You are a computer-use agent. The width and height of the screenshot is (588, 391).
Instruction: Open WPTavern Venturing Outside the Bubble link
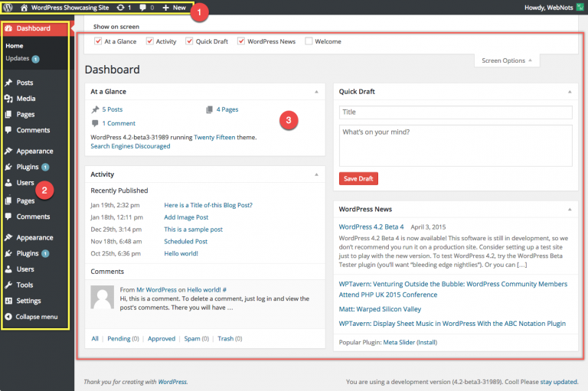pos(453,289)
